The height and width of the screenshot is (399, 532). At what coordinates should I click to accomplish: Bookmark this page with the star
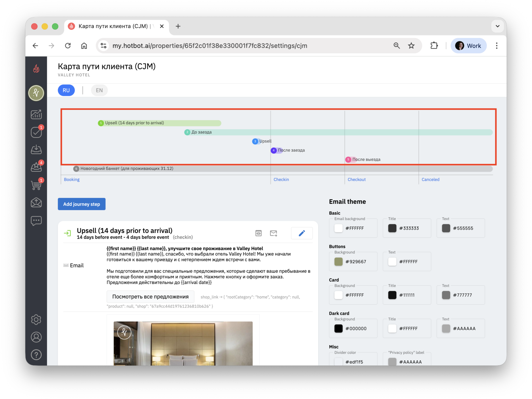[411, 46]
